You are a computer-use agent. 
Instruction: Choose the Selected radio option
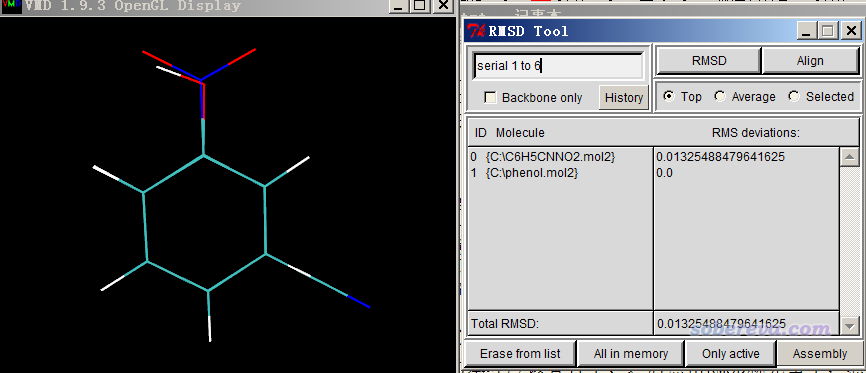(x=794, y=97)
